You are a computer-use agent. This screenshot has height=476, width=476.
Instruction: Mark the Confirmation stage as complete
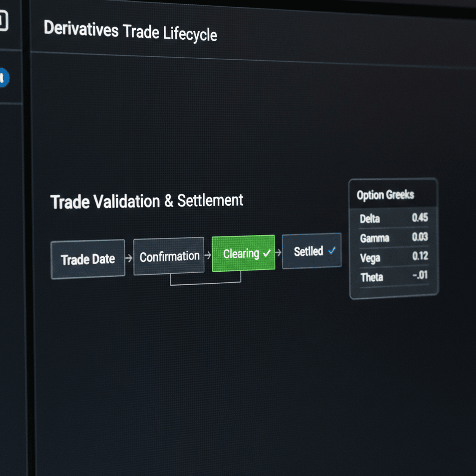[169, 256]
